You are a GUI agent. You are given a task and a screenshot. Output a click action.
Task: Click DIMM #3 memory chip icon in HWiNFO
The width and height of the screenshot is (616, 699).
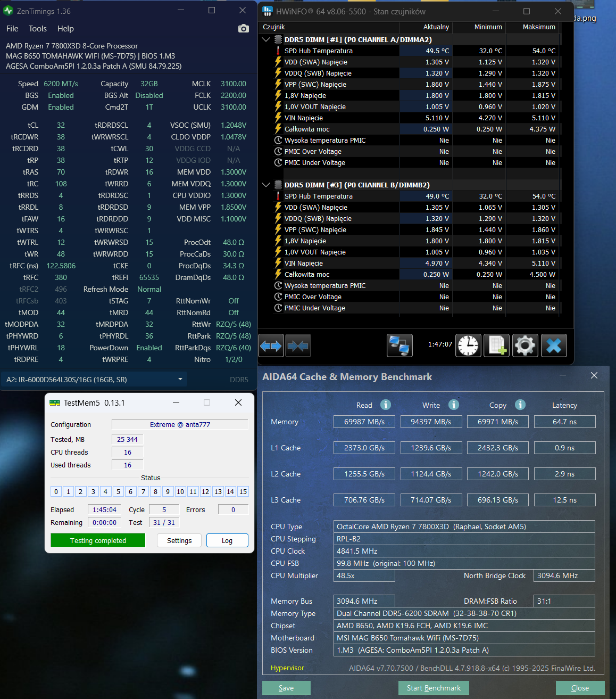(x=278, y=185)
